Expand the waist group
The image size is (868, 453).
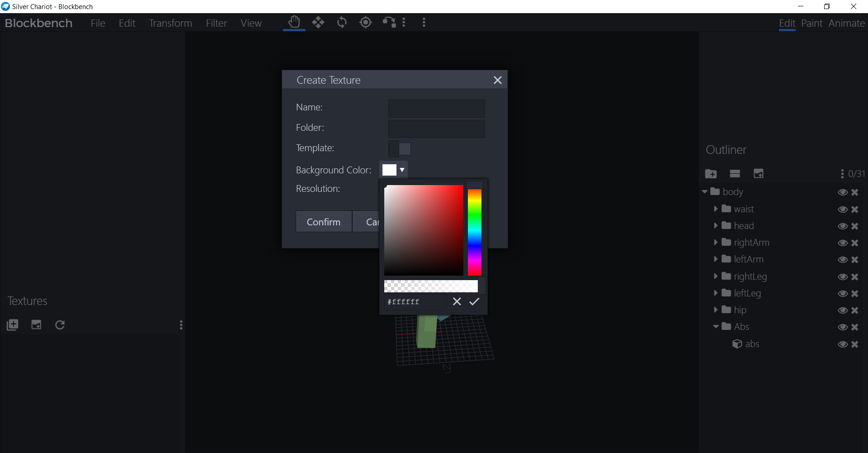click(x=716, y=209)
